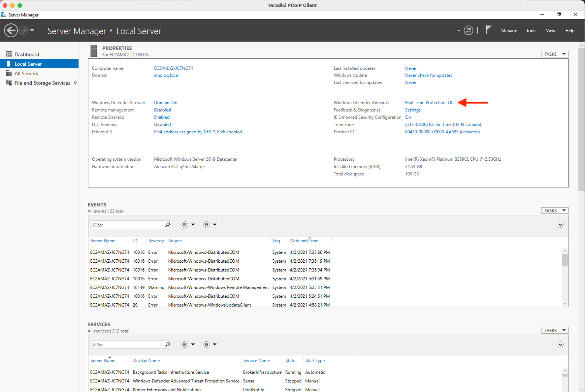Open the Tools menu
585x392 pixels.
(x=531, y=31)
